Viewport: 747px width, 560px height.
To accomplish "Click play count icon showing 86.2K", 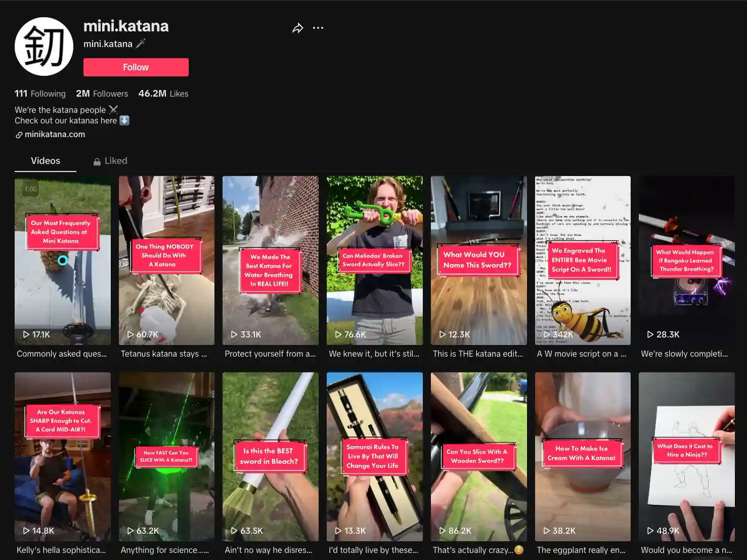I will (x=443, y=531).
